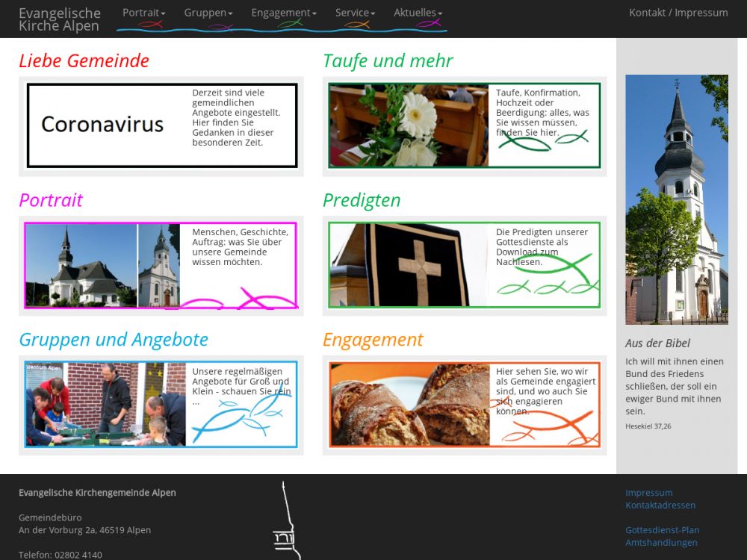
Task: Click the flower bouquet baptism image
Action: (409, 125)
